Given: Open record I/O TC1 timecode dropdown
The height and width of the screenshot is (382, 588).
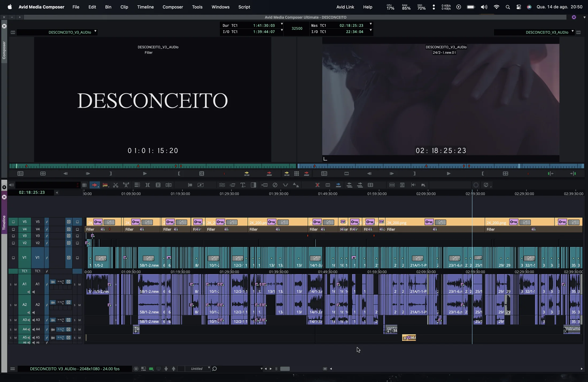Looking at the screenshot, I should 371,30.
